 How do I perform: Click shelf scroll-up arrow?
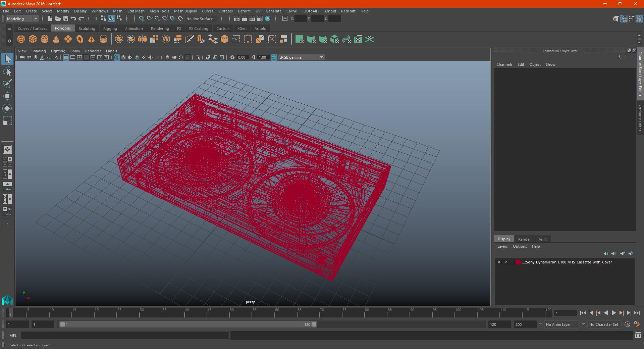(x=639, y=35)
